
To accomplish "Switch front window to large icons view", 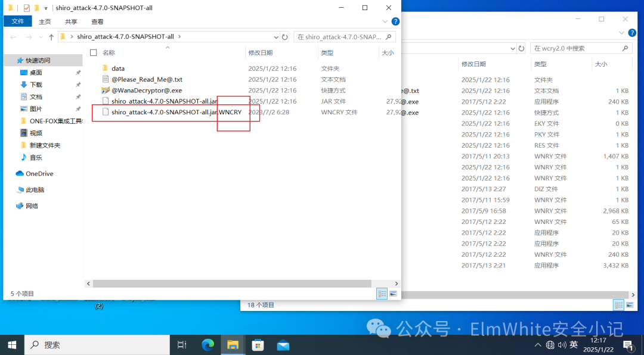I will [393, 294].
